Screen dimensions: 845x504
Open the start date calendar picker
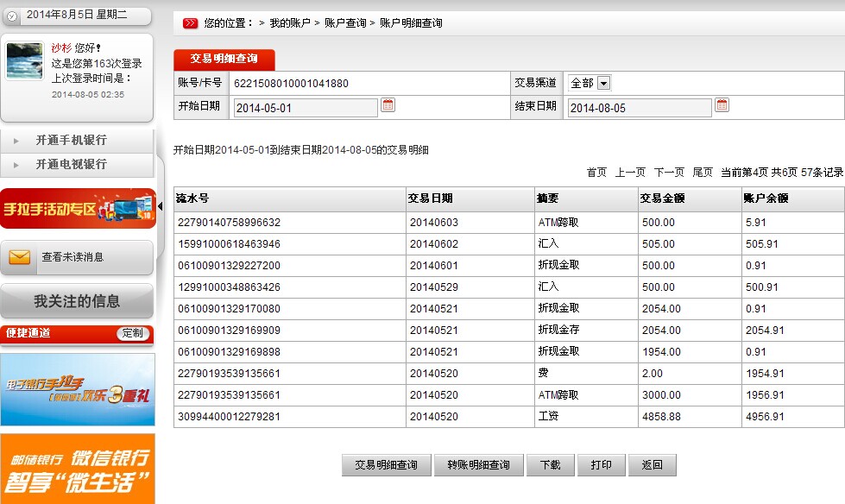[x=388, y=105]
